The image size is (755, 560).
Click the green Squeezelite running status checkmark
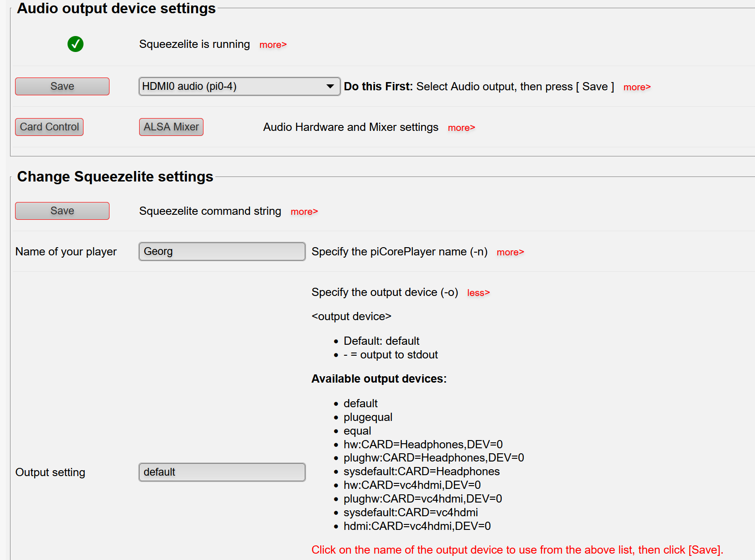(x=75, y=44)
